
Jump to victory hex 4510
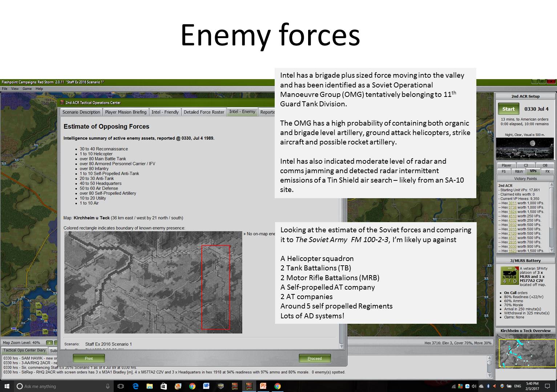512,216
